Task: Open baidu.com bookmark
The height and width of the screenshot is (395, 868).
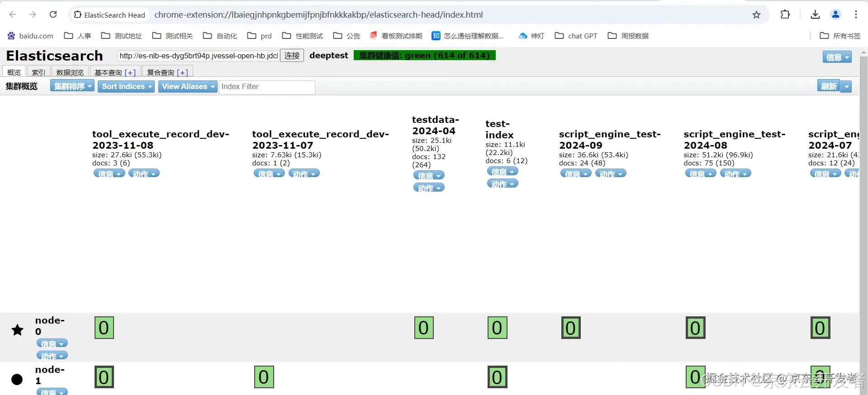Action: 30,36
